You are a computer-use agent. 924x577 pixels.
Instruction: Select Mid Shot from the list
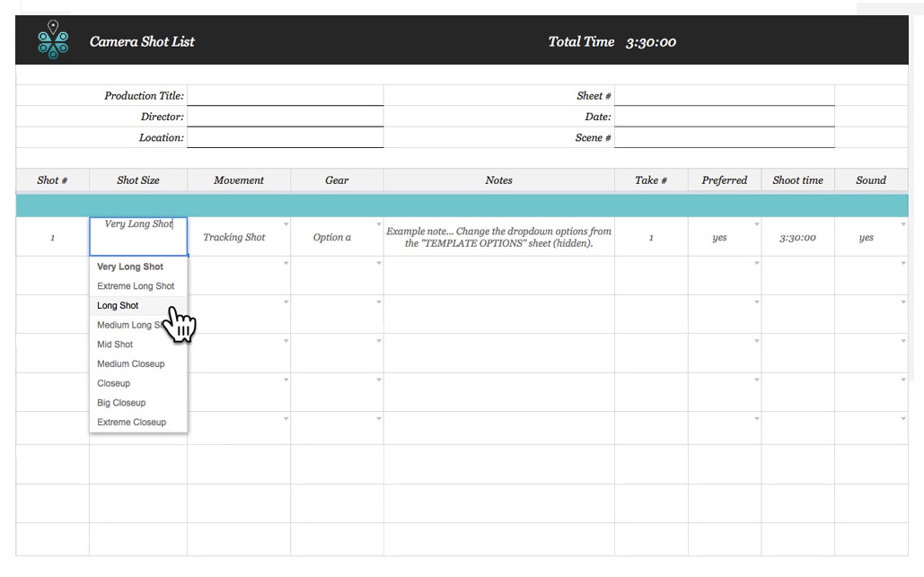pos(115,345)
